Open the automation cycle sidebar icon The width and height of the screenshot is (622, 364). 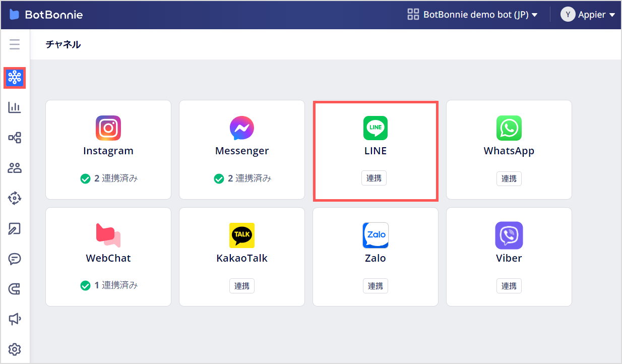point(15,198)
